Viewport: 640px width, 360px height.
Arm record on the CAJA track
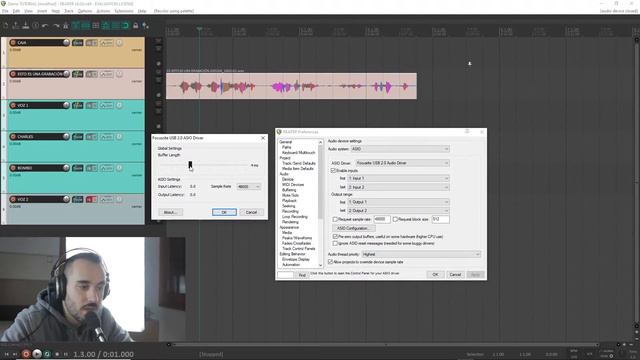pos(13,42)
